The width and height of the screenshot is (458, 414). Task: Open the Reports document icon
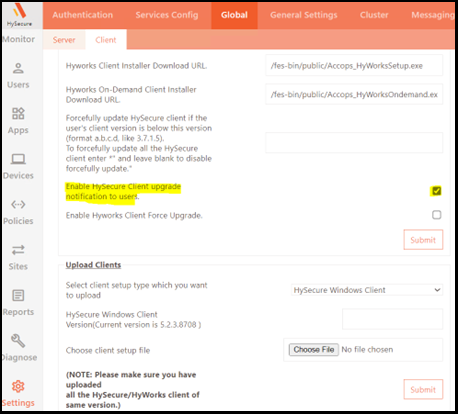[18, 295]
